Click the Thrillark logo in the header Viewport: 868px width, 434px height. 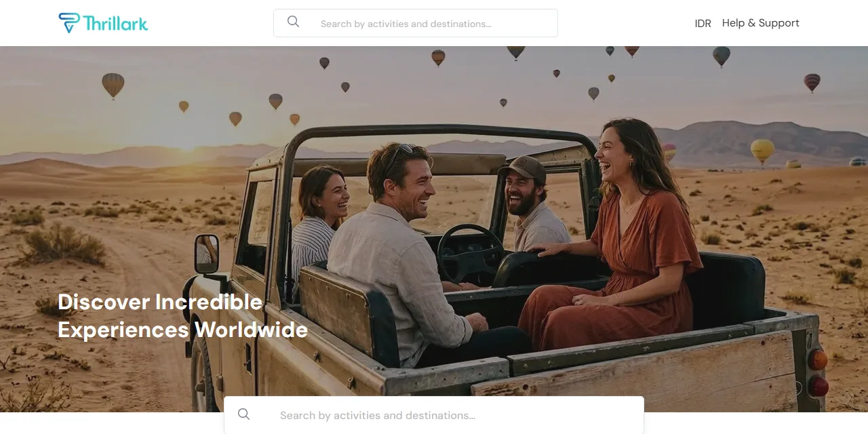pos(103,23)
